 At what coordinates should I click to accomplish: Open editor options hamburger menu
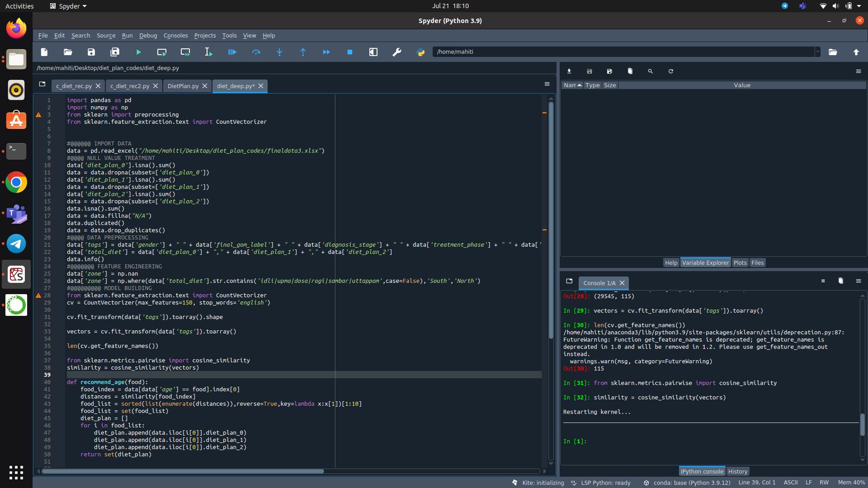click(x=547, y=84)
